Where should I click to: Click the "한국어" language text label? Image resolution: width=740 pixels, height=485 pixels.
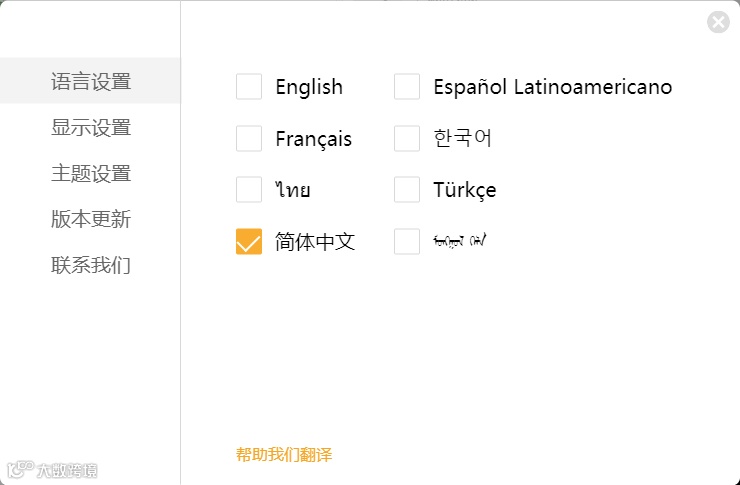pyautogui.click(x=463, y=138)
